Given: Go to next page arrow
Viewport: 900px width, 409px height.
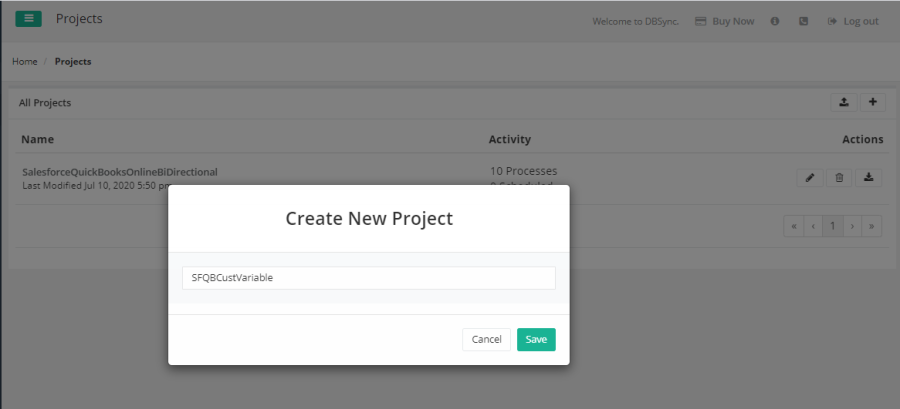Looking at the screenshot, I should pos(852,226).
